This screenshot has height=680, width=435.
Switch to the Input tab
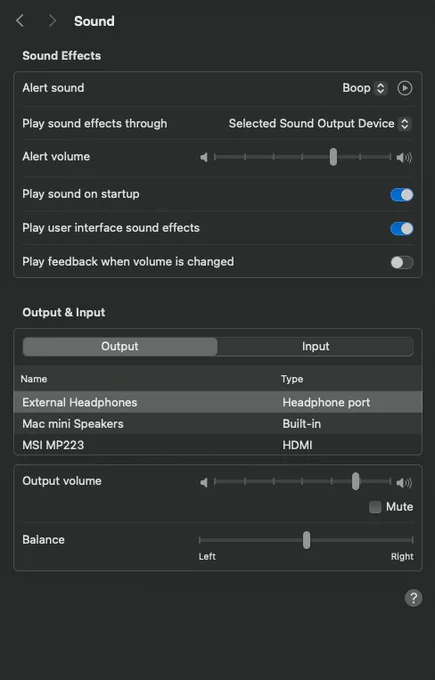coord(315,347)
